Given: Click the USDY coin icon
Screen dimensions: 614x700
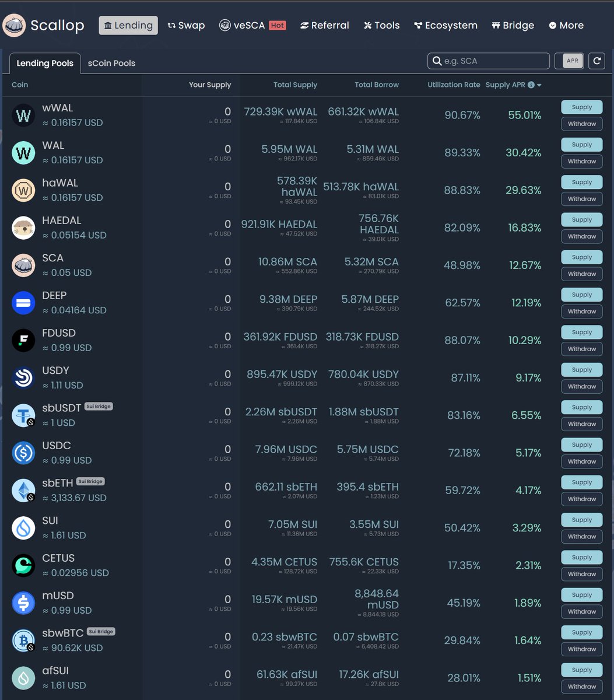Looking at the screenshot, I should (x=23, y=378).
